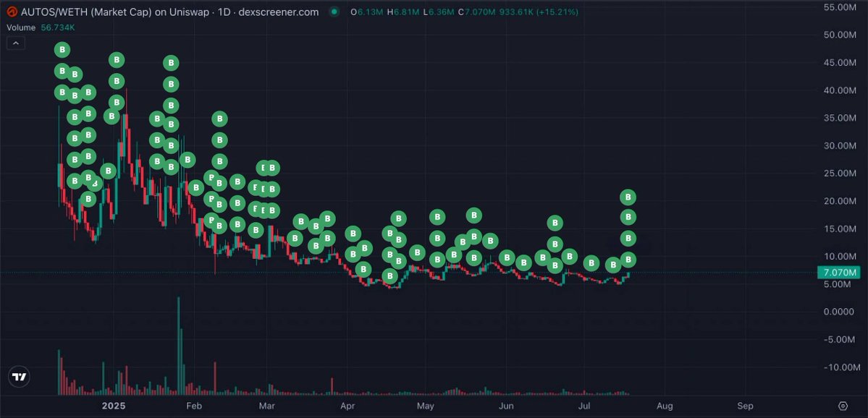Click the green market status dot indicator
Viewport: 868px width, 418px height.
(x=334, y=12)
